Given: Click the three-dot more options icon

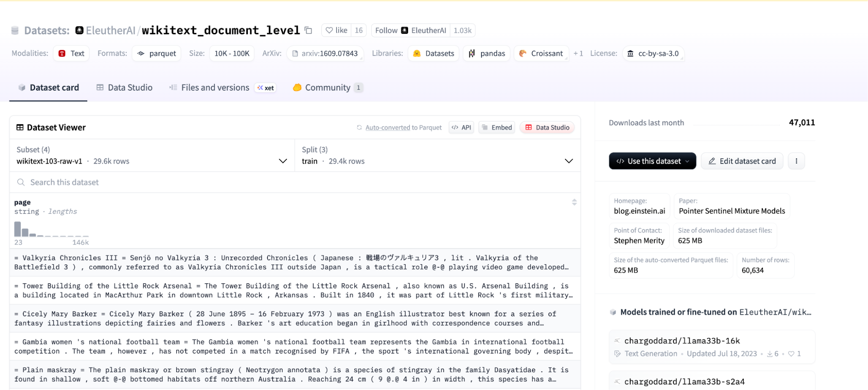Looking at the screenshot, I should tap(796, 161).
